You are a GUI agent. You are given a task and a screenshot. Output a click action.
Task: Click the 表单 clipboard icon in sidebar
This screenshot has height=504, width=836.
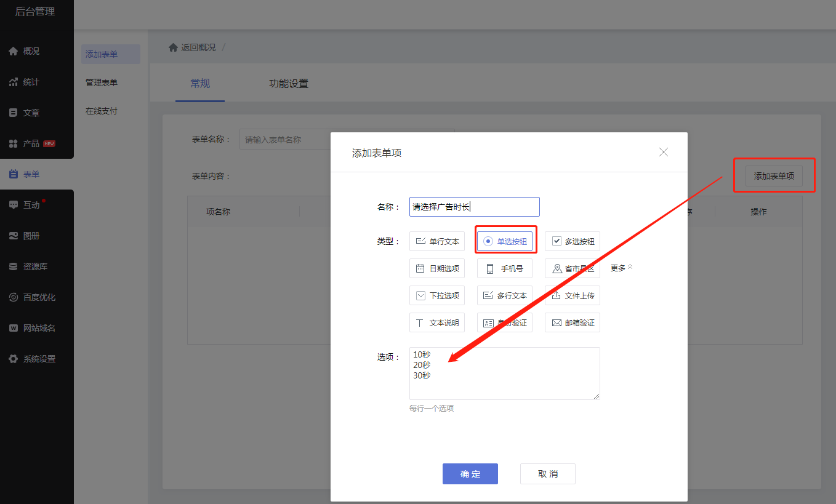pos(13,174)
